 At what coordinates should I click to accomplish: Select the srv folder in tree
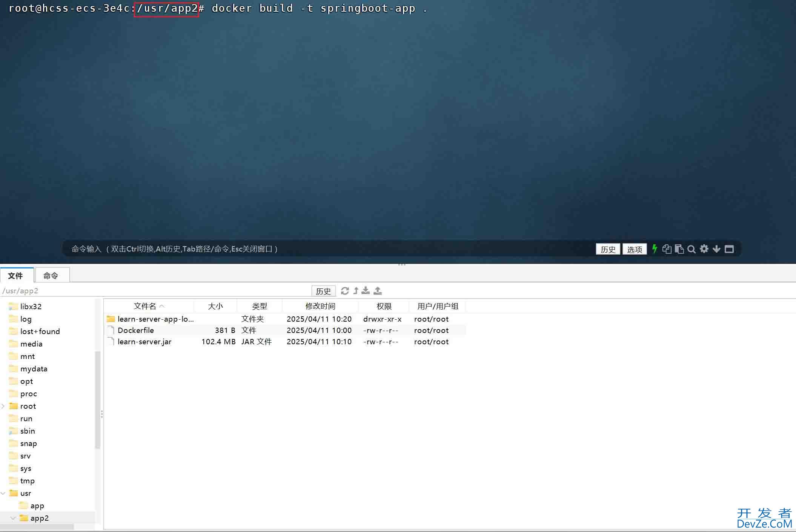25,456
